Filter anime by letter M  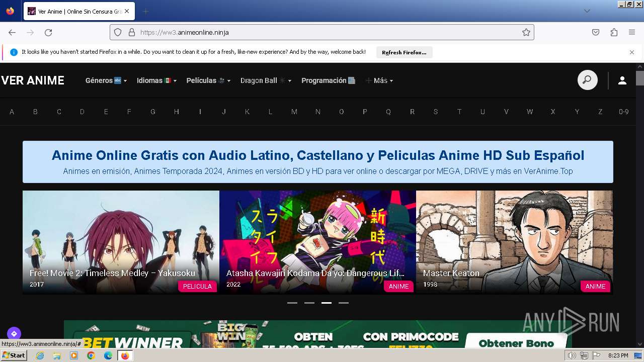[294, 112]
